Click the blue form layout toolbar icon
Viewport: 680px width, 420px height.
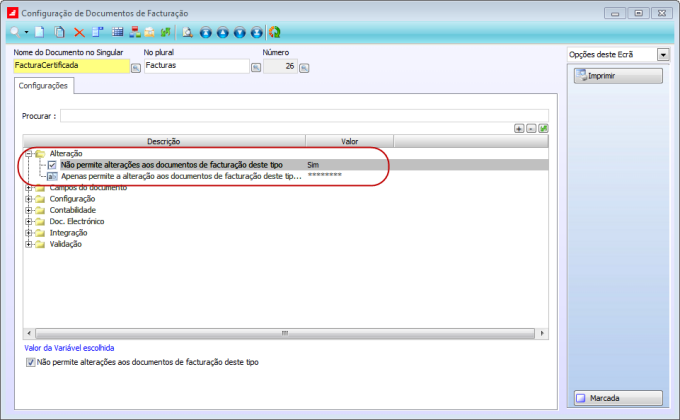pos(98,32)
